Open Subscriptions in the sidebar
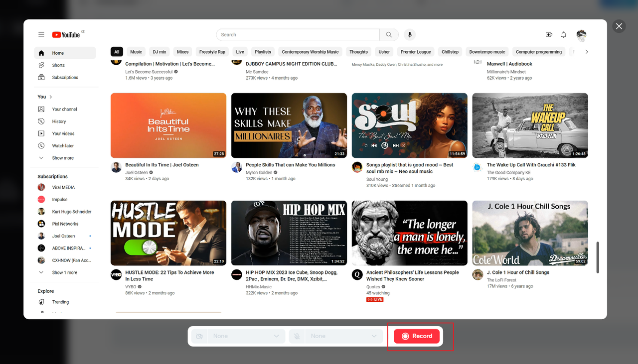The height and width of the screenshot is (364, 638). [65, 78]
